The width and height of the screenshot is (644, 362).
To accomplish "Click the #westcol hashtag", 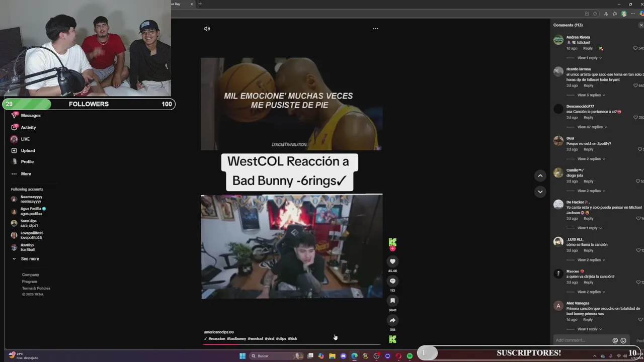I will tap(255, 339).
